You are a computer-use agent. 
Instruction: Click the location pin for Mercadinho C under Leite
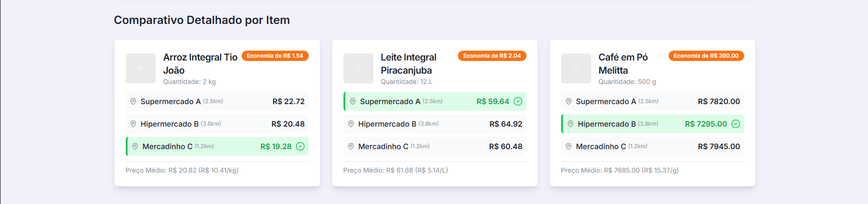(351, 146)
